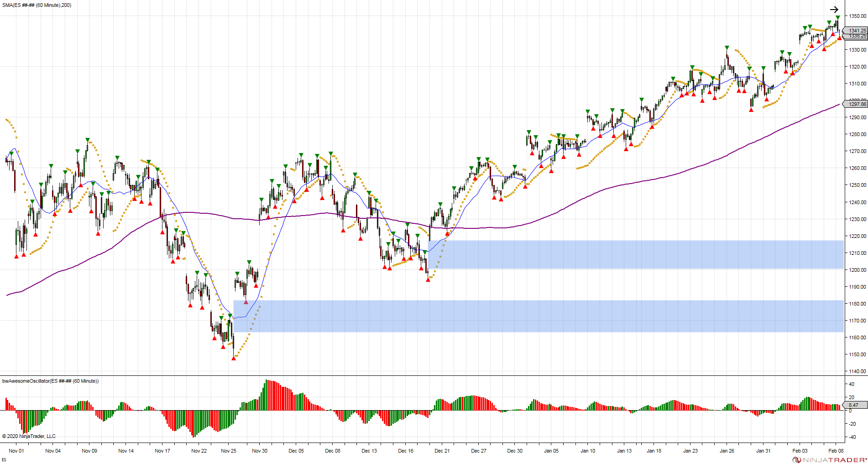Image resolution: width=868 pixels, height=464 pixels.
Task: Click the Dec 16 date label
Action: [x=406, y=451]
